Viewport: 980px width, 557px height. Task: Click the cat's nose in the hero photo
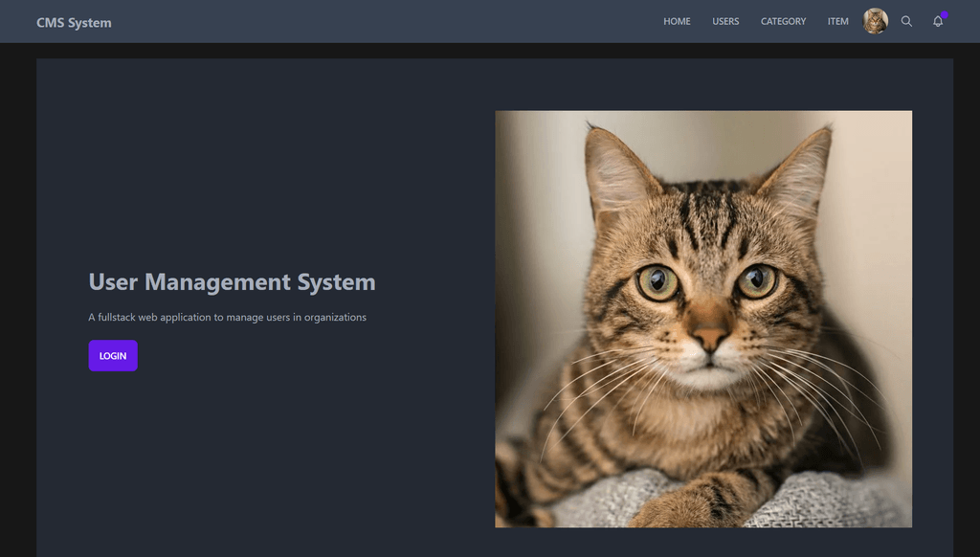click(x=709, y=337)
